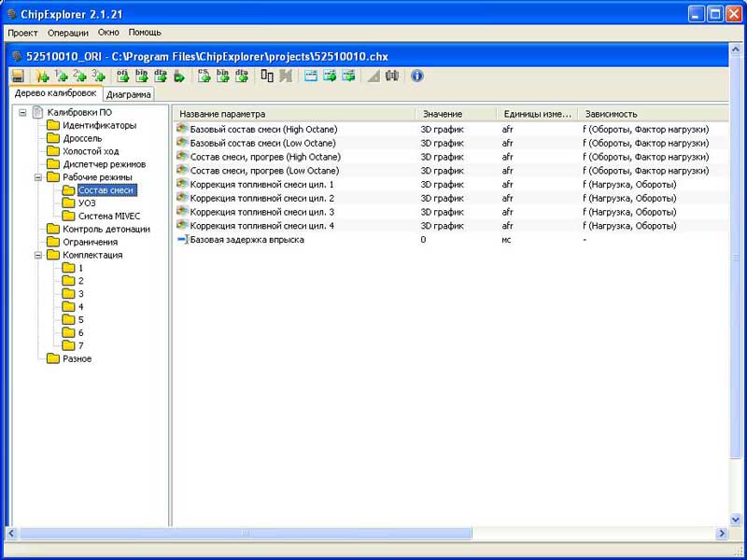
Task: Select the Контроль детонации folder
Action: [x=106, y=229]
